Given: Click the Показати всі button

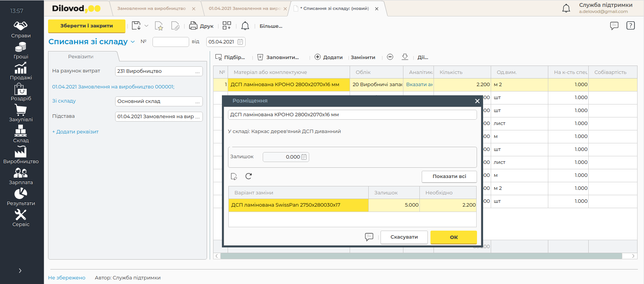Looking at the screenshot, I should [449, 176].
